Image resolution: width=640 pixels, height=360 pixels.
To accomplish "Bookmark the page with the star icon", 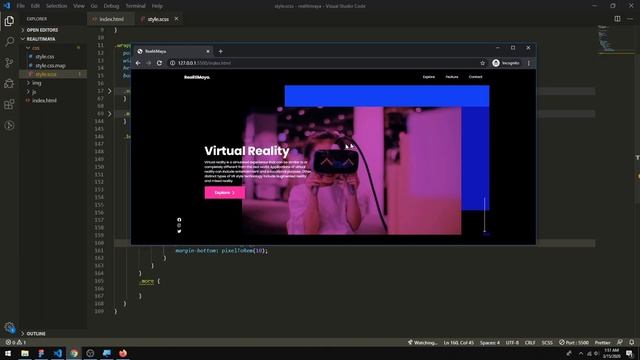I will point(482,63).
